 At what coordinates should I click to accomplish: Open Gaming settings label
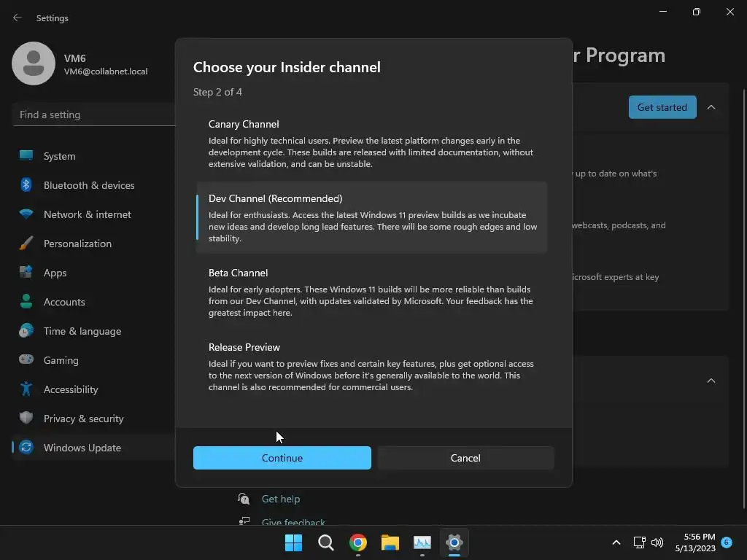[x=61, y=360]
